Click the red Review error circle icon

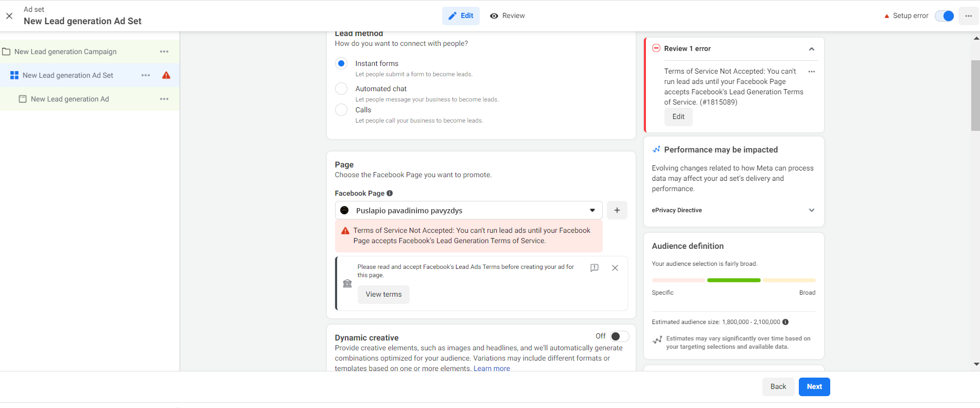[x=656, y=48]
